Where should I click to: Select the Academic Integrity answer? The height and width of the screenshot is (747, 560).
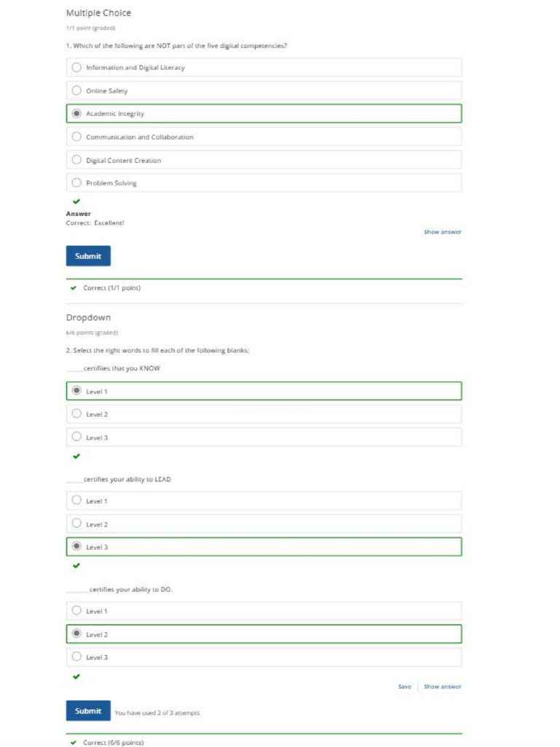pyautogui.click(x=77, y=114)
